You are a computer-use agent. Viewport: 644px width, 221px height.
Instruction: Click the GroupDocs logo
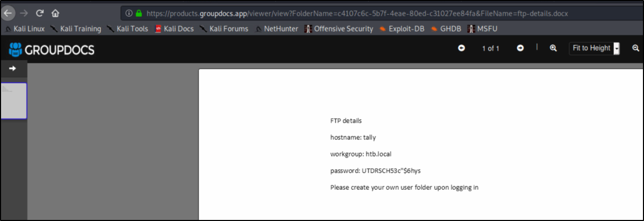tap(52, 50)
